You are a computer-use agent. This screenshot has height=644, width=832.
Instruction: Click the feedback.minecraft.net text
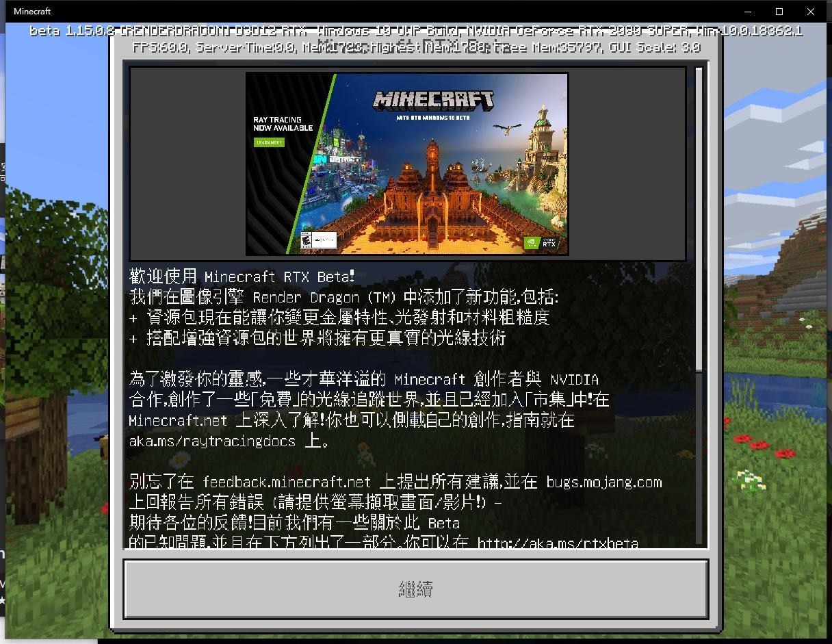tap(287, 482)
